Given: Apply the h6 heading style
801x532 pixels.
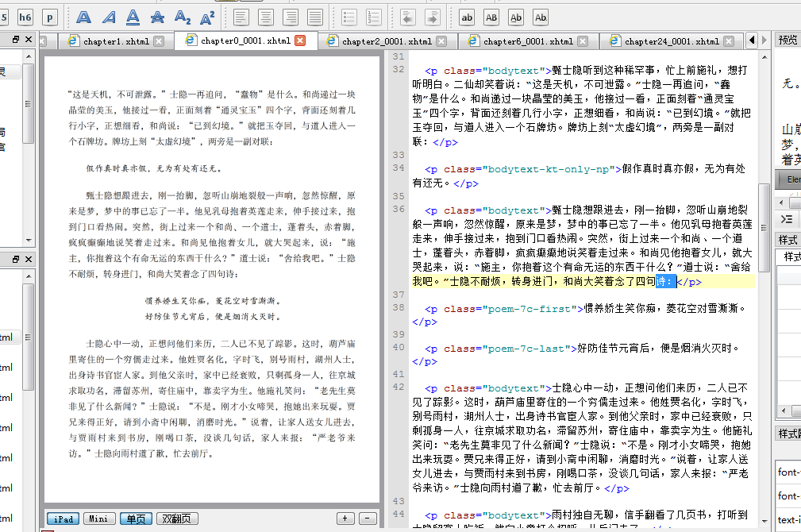Looking at the screenshot, I should pos(25,17).
